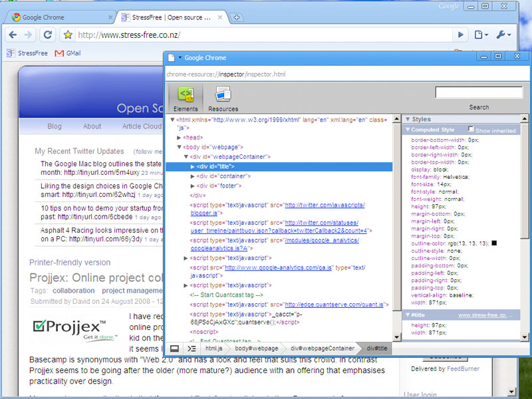Select the "vertical-align: baseline" computed style row
Image resolution: width=532 pixels, height=399 pixels.
coord(442,295)
